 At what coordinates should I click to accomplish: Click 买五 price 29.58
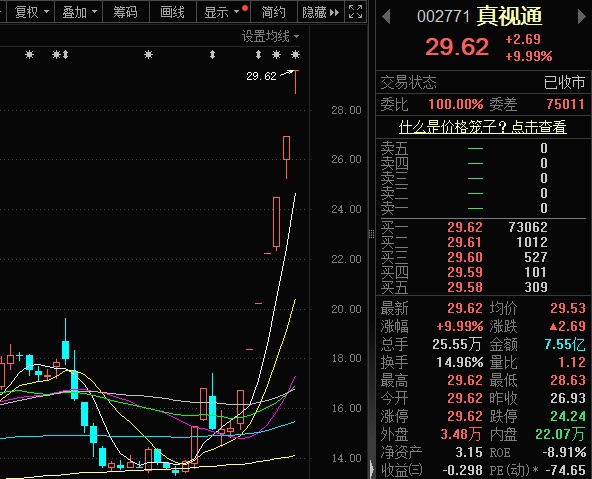click(x=465, y=288)
